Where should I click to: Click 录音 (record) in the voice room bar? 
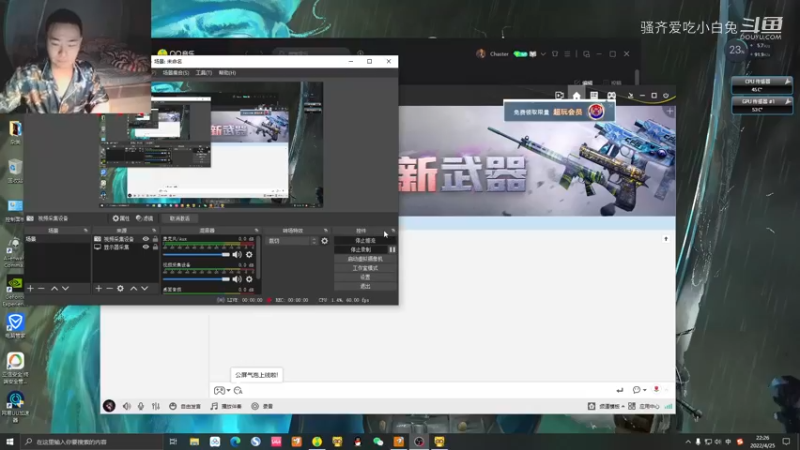(262, 406)
